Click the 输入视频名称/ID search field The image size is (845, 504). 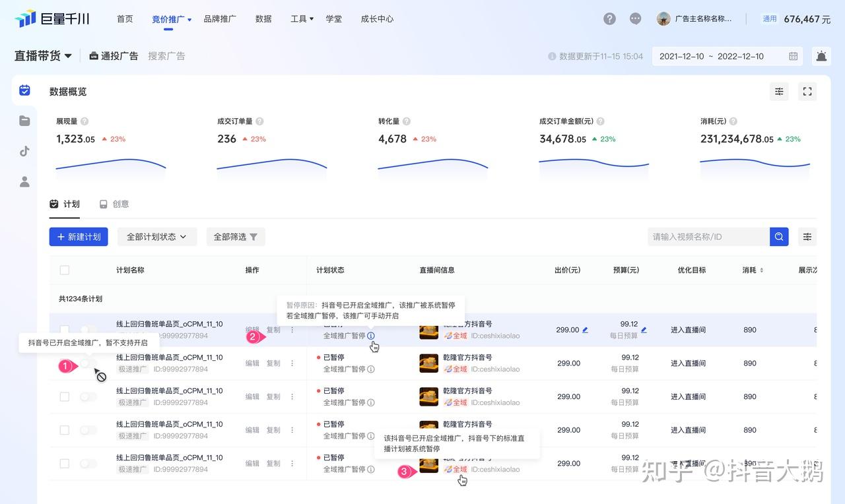pyautogui.click(x=708, y=237)
